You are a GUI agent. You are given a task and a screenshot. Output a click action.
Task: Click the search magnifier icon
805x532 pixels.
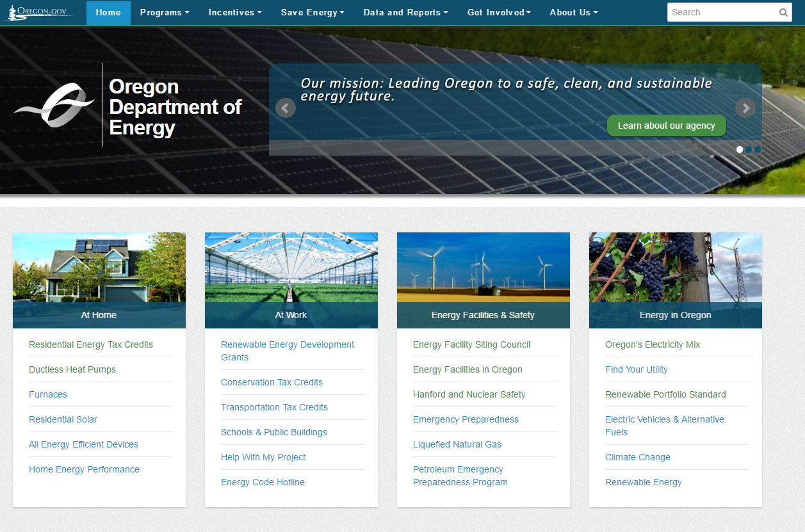tap(783, 12)
